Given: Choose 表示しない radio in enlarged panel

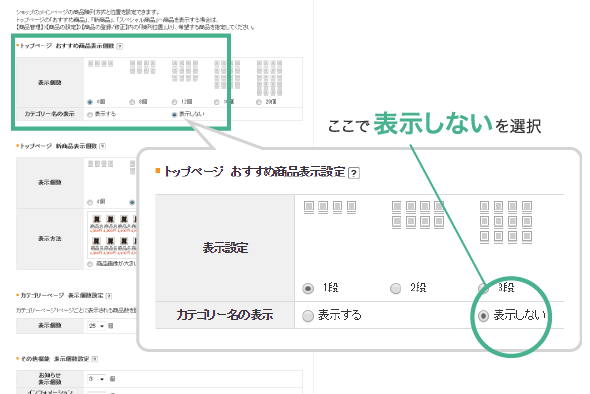Looking at the screenshot, I should 484,316.
